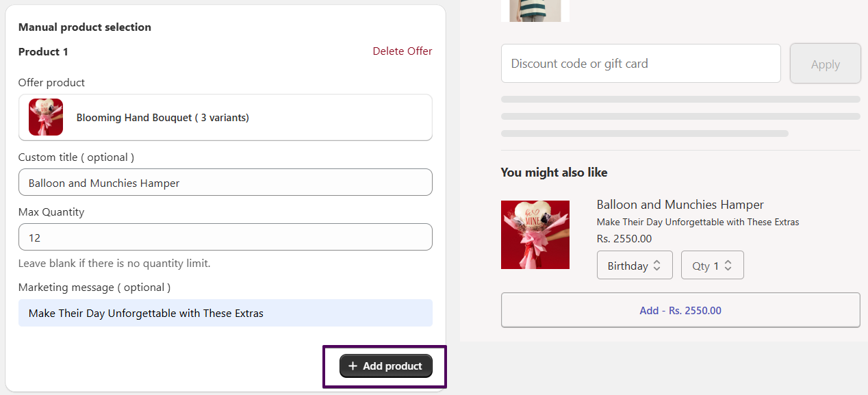
Task: Click into the Max Quantity field
Action: (x=225, y=238)
